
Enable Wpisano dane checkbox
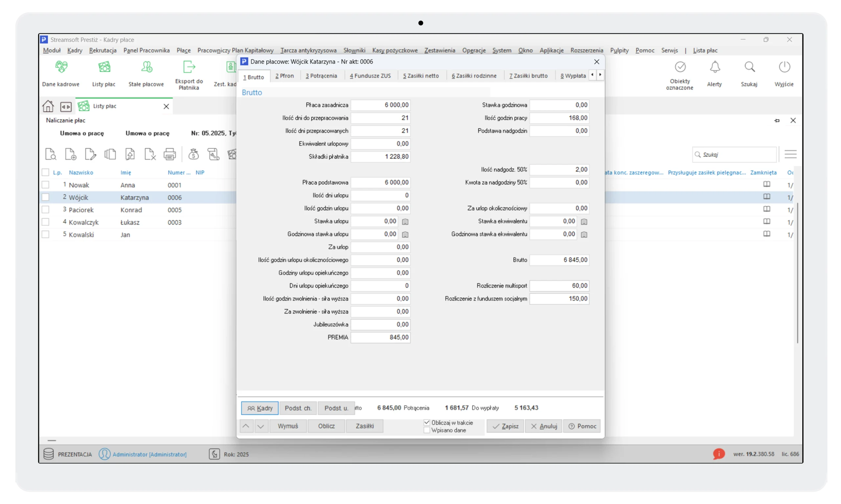tap(427, 430)
